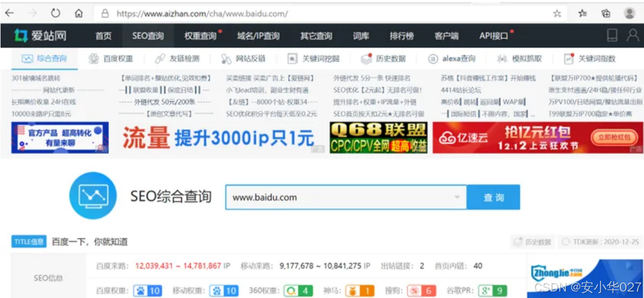Click the 友链检测 chain-link icon
The height and width of the screenshot is (298, 644).
160,58
